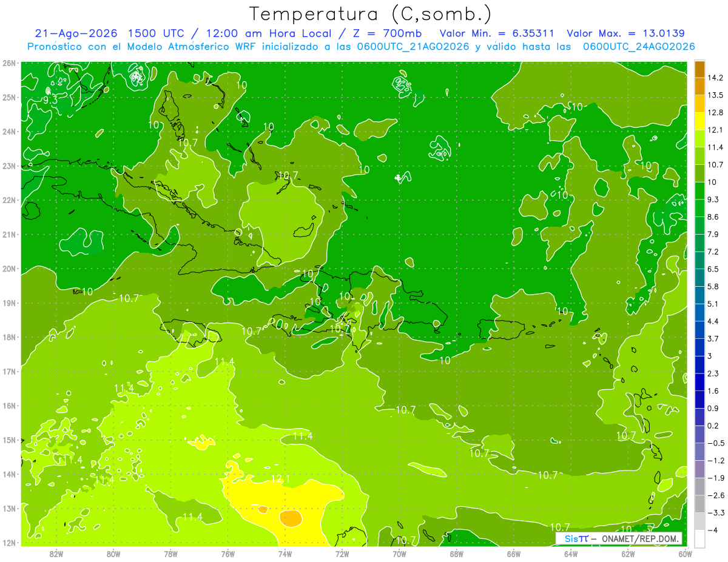Image resolution: width=728 pixels, height=562 pixels.
Task: Click the '15N' latitude axis label
Action: pyautogui.click(x=8, y=440)
